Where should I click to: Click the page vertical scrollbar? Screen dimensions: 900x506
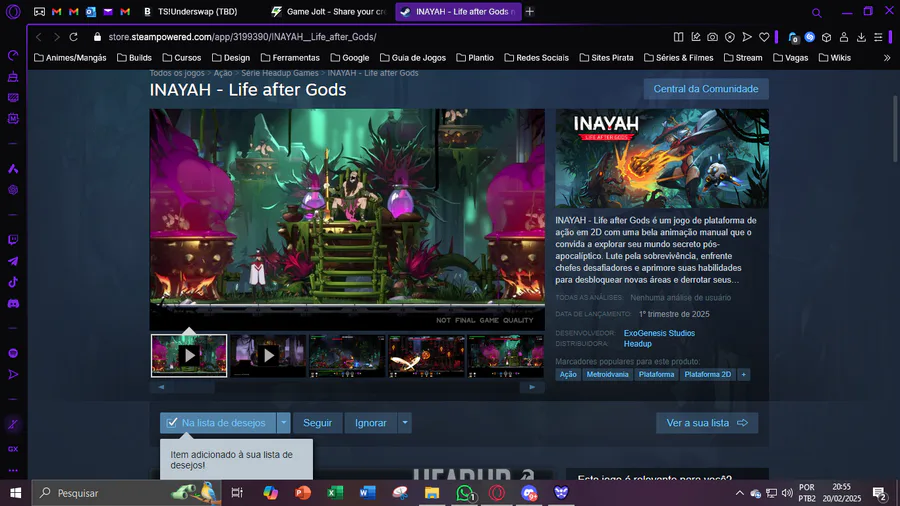[x=895, y=130]
